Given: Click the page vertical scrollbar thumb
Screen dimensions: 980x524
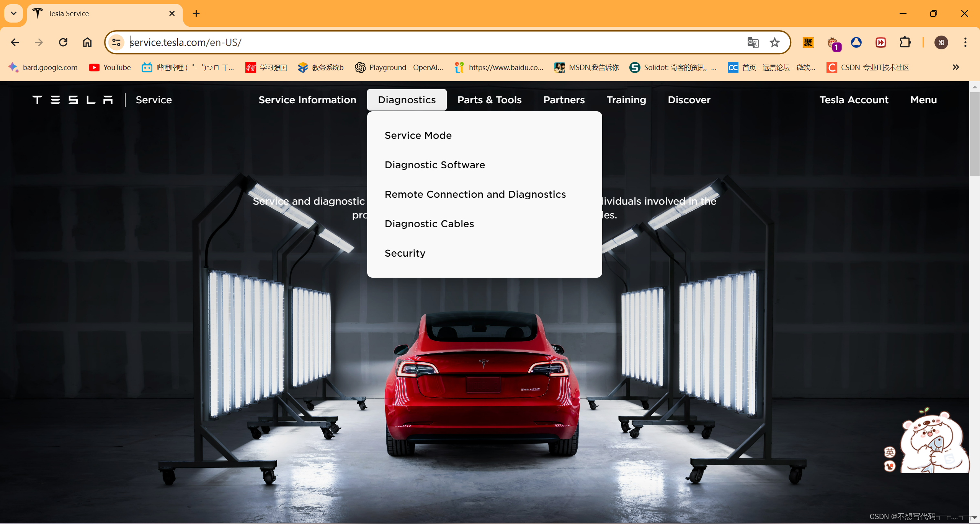Looking at the screenshot, I should point(974,134).
